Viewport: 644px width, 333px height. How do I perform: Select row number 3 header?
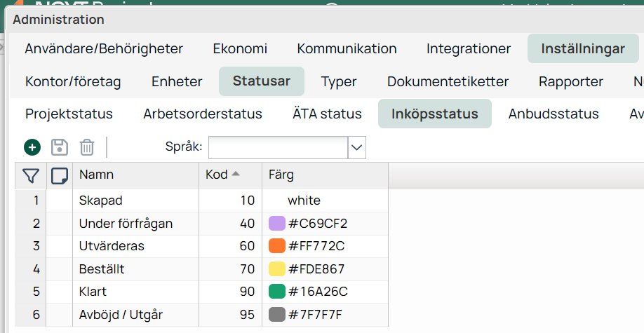(x=30, y=246)
